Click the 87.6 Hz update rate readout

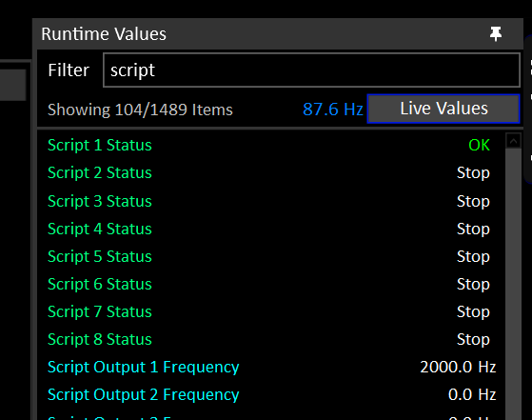(x=333, y=110)
